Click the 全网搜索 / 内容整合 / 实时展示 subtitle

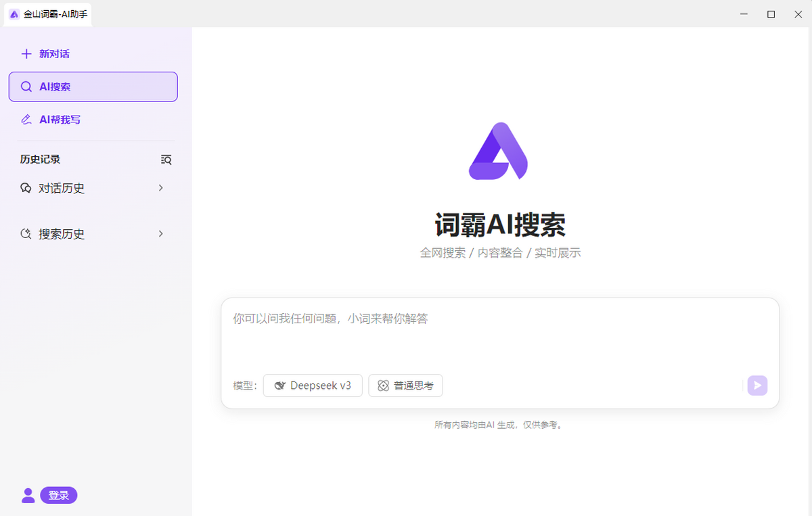pyautogui.click(x=500, y=253)
